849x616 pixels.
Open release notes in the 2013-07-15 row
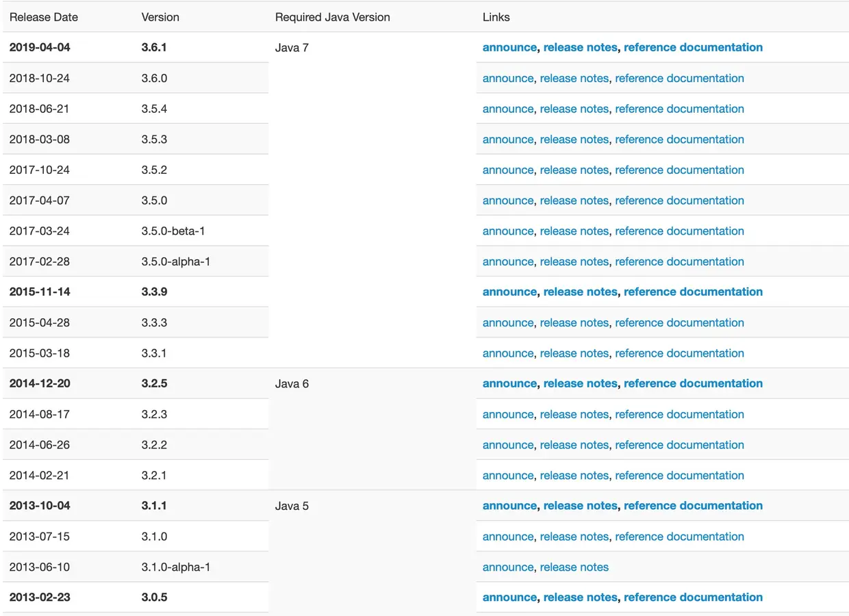click(574, 537)
